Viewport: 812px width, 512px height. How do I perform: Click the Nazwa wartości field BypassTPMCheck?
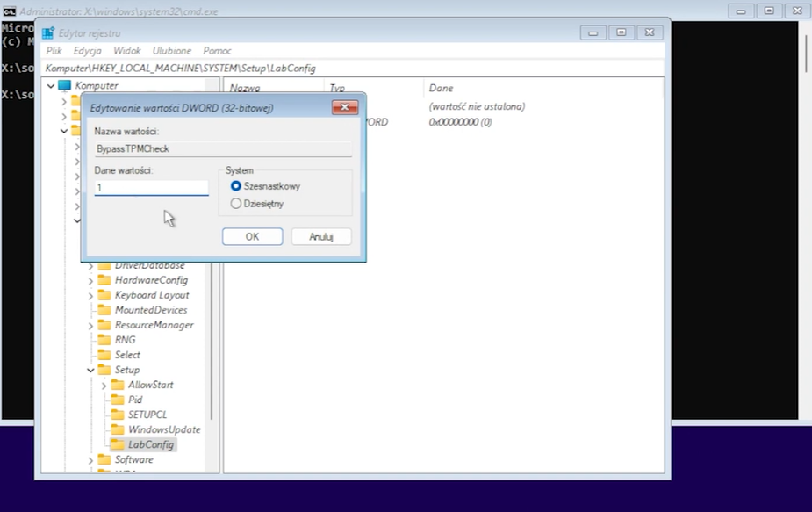click(x=223, y=148)
